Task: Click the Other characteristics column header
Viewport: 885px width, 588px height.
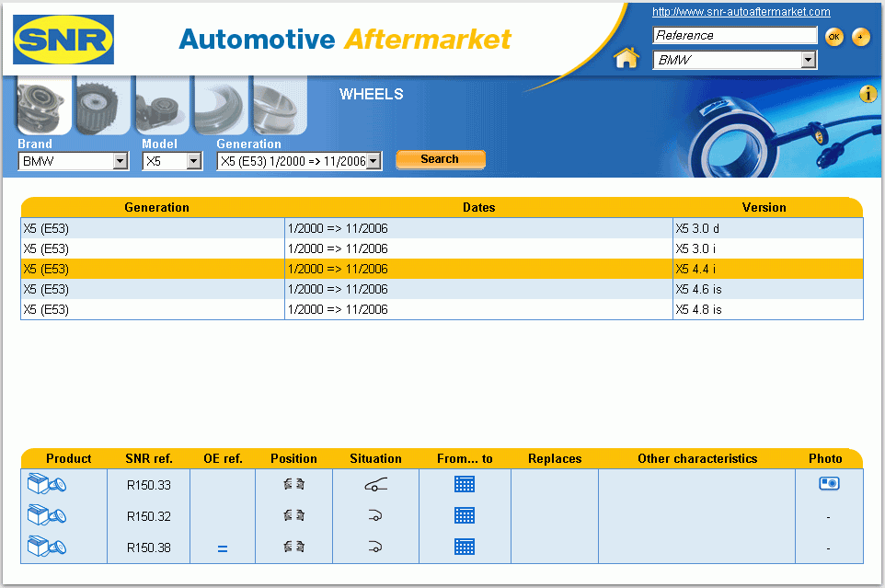Action: tap(697, 459)
